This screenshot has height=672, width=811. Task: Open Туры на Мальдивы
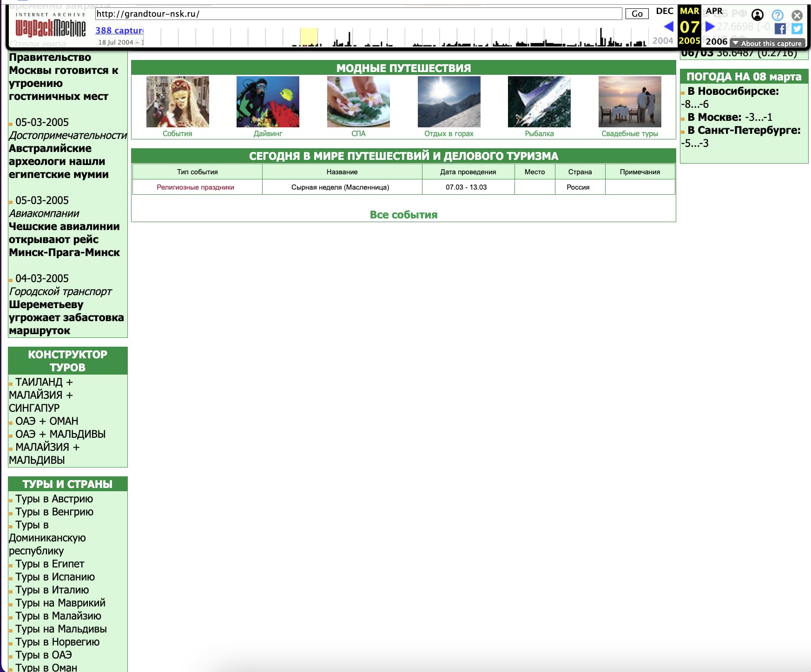pos(61,629)
